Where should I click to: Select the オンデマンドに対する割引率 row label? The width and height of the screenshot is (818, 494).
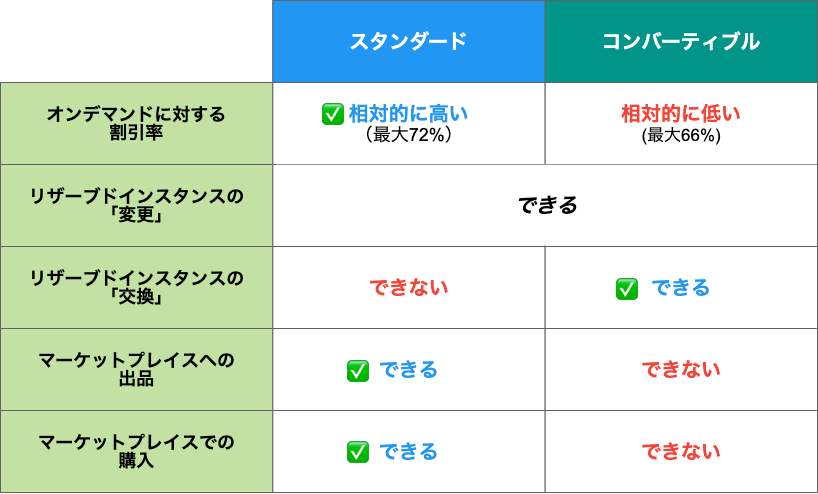(x=136, y=123)
